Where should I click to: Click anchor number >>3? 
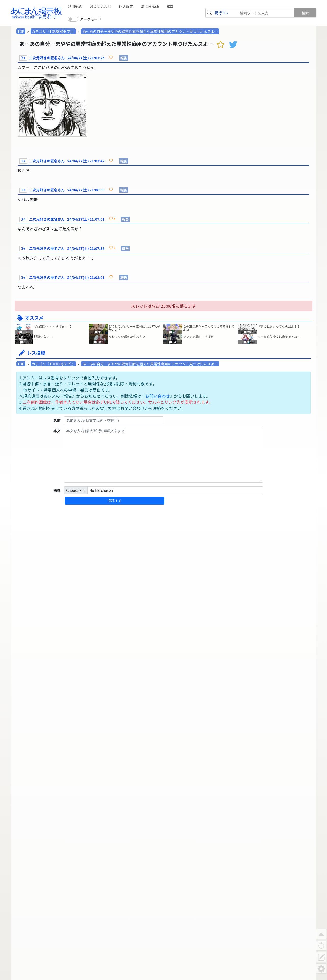point(23,190)
